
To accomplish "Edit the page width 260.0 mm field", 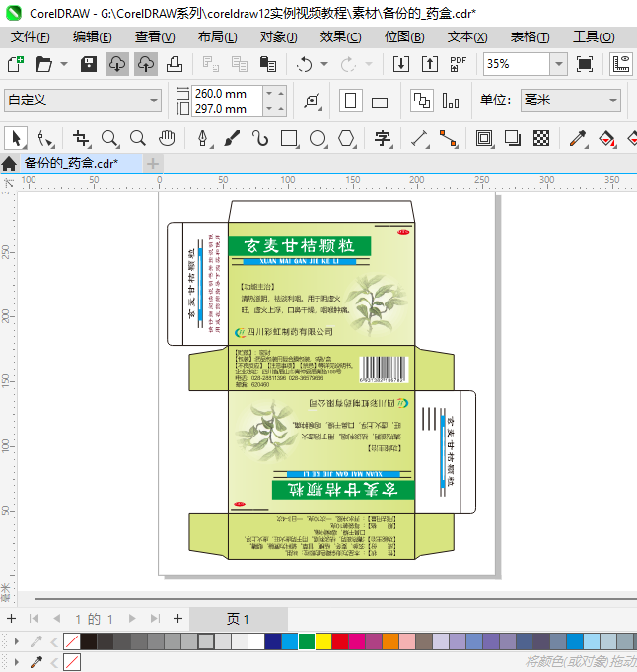I will coord(227,94).
